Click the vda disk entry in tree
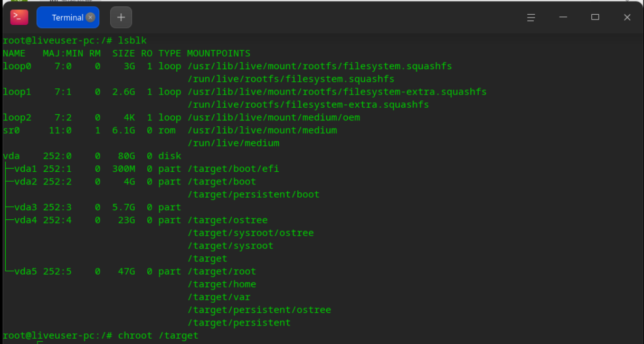The width and height of the screenshot is (644, 344). 11,156
